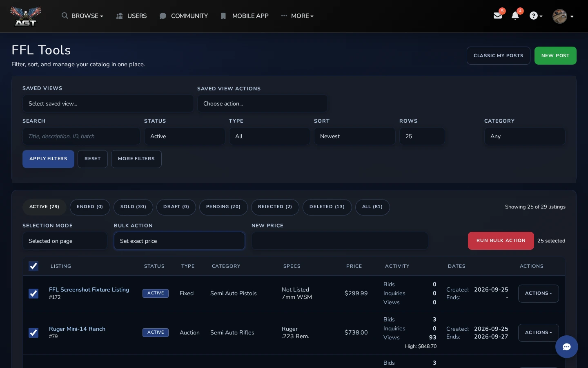The image size is (588, 368).
Task: Switch to the Pending (20) tab
Action: [x=223, y=207]
